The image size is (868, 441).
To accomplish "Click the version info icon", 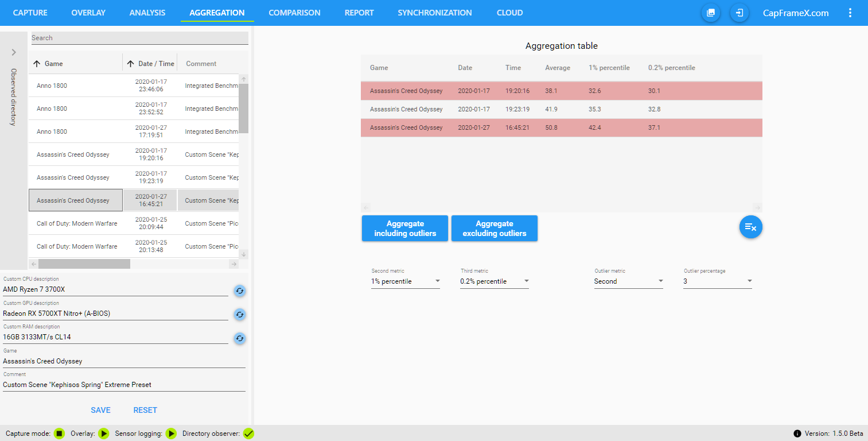I will [797, 434].
